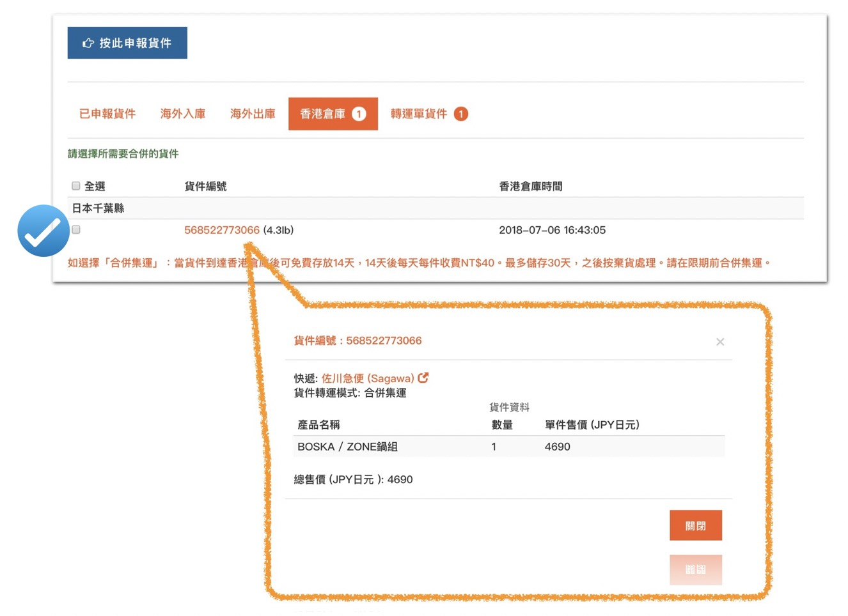Click the badge count on 轉運單貨件 tab

click(x=460, y=114)
